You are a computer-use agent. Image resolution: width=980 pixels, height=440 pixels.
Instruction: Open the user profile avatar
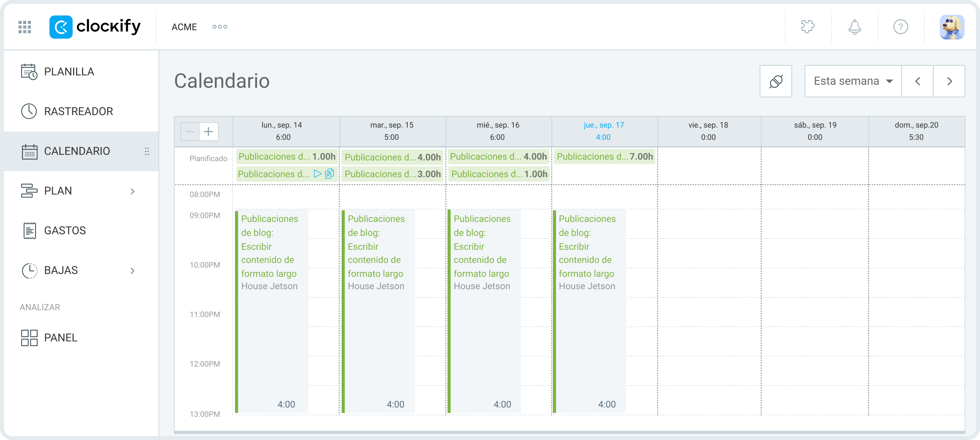point(951,27)
